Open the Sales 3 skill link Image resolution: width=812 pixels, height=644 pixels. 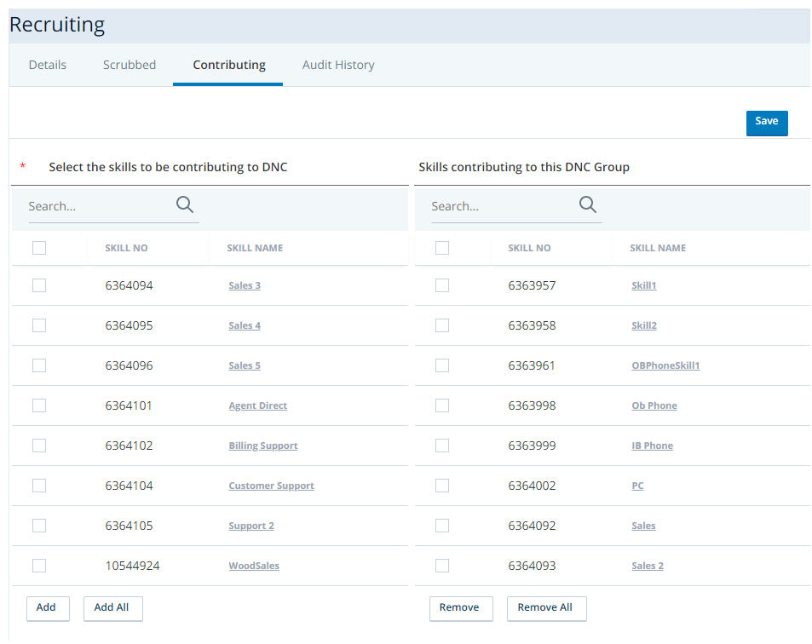(245, 285)
